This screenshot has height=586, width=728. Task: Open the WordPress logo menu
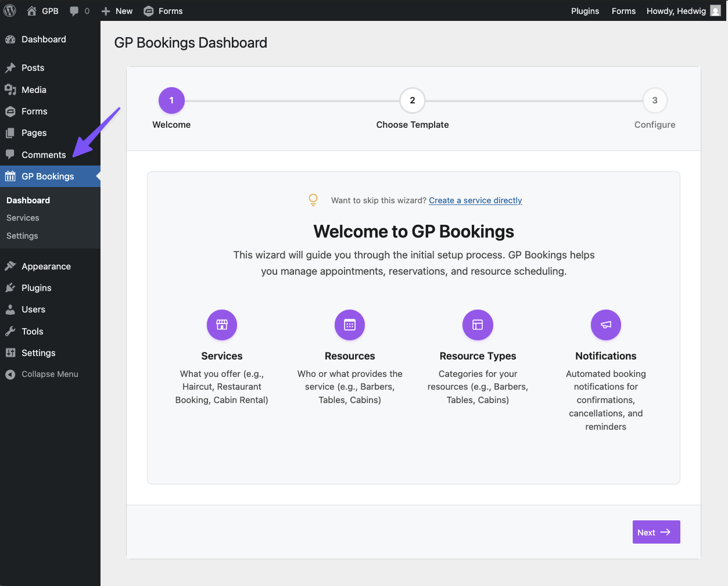coord(10,10)
